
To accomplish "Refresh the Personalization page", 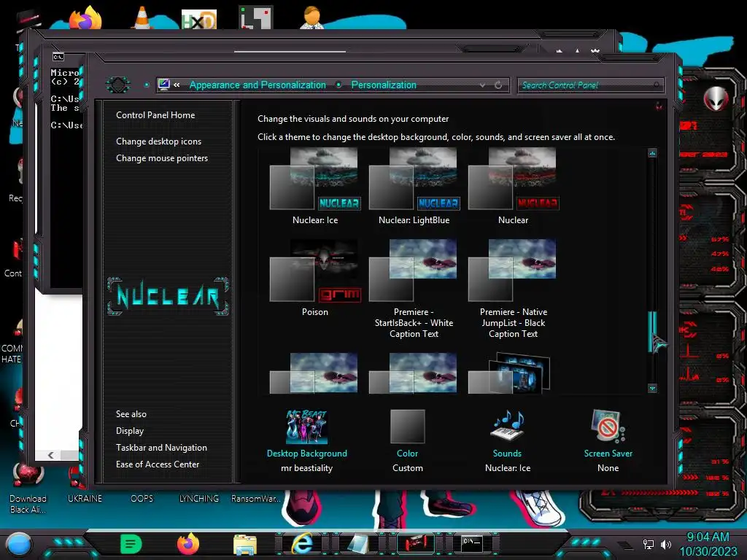I will (498, 85).
